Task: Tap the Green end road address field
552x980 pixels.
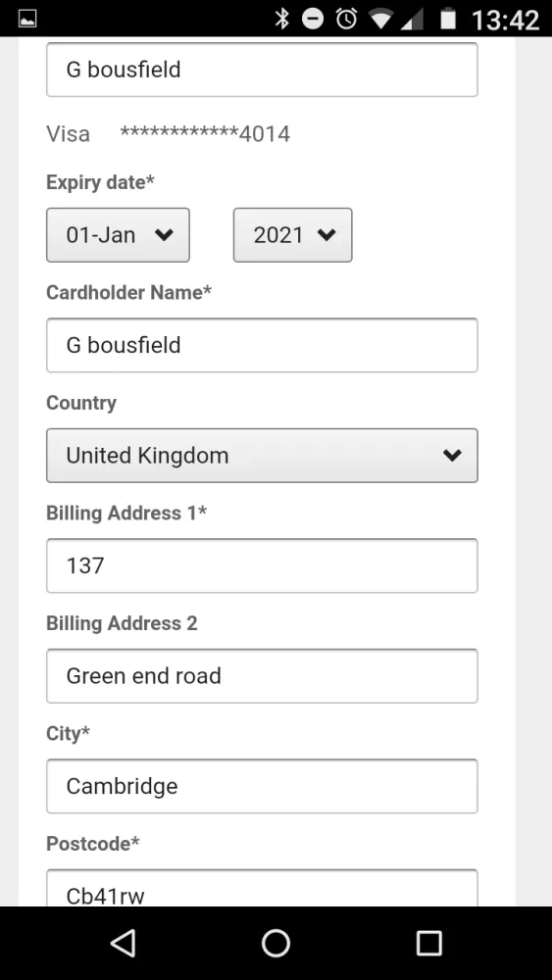Action: click(x=262, y=675)
